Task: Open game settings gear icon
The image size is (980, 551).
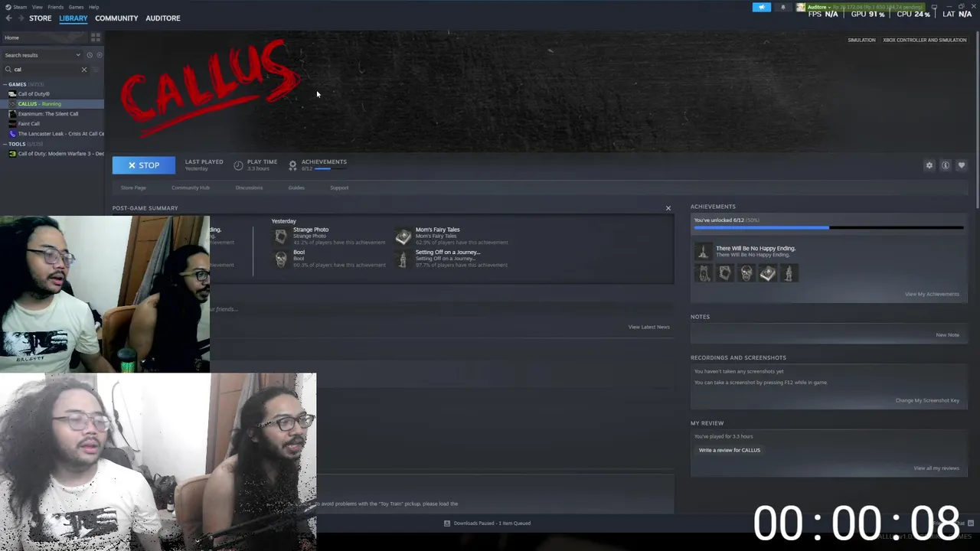Action: click(x=929, y=165)
